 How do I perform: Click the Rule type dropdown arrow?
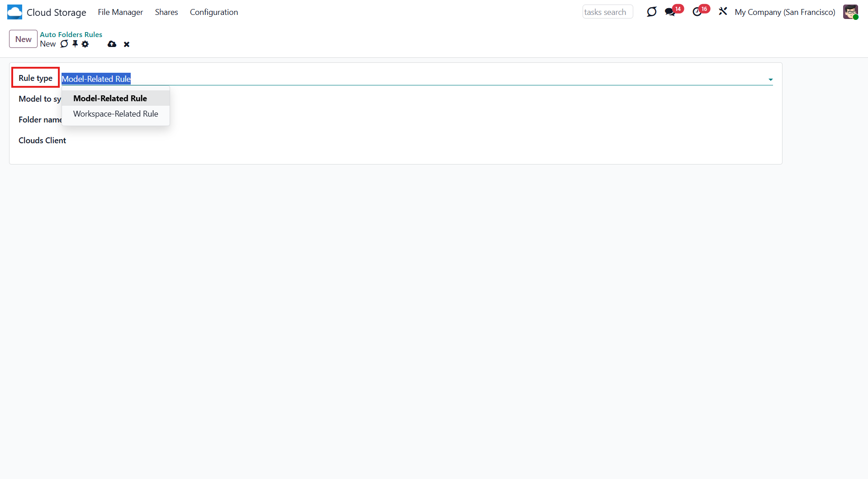coord(770,80)
